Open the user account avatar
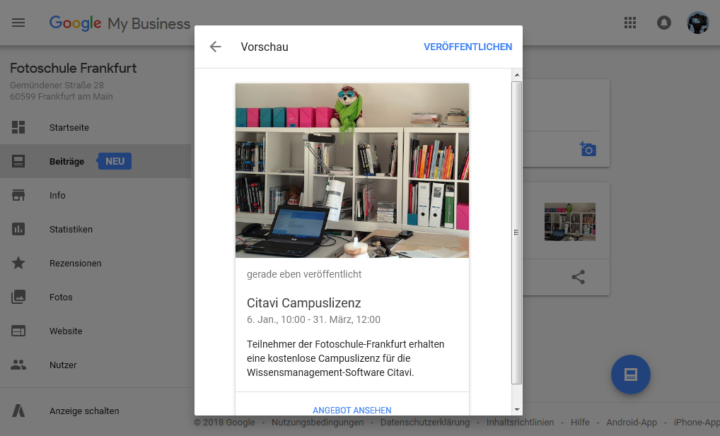The height and width of the screenshot is (436, 720). tap(697, 23)
